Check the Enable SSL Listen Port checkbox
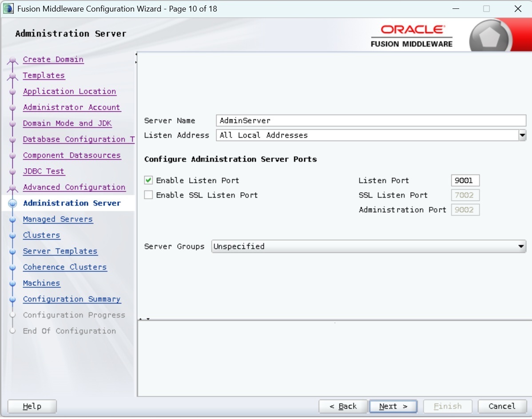The height and width of the screenshot is (419, 532). [x=148, y=195]
